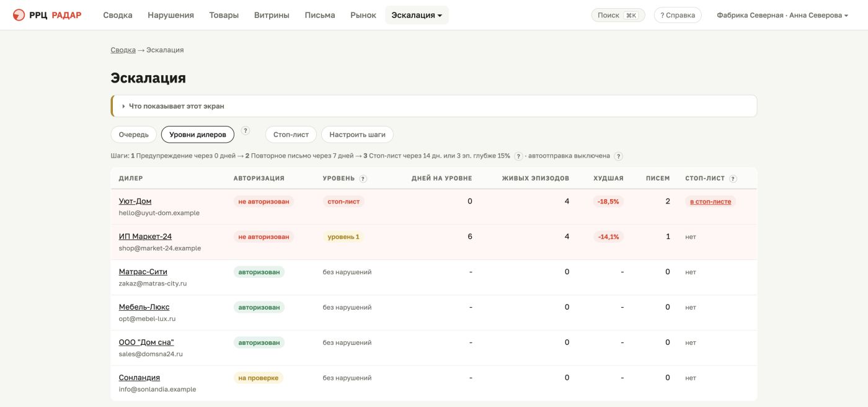Click the Справка help button
Viewport: 868px width, 407px height.
coord(678,15)
